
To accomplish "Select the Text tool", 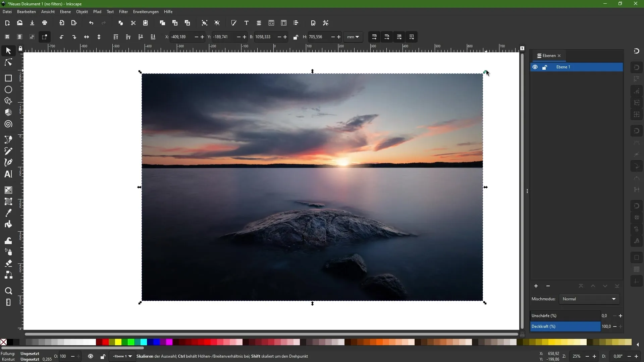I will pos(8,174).
